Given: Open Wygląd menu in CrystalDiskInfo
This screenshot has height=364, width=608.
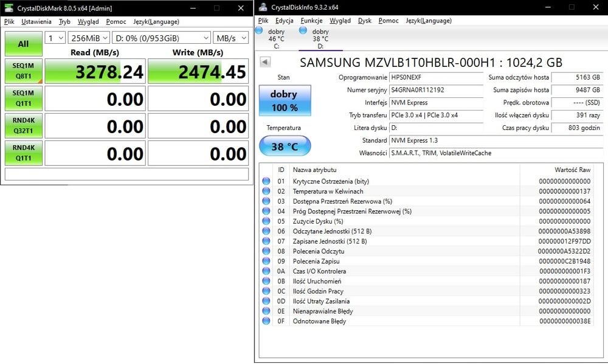Looking at the screenshot, I should pyautogui.click(x=340, y=21).
